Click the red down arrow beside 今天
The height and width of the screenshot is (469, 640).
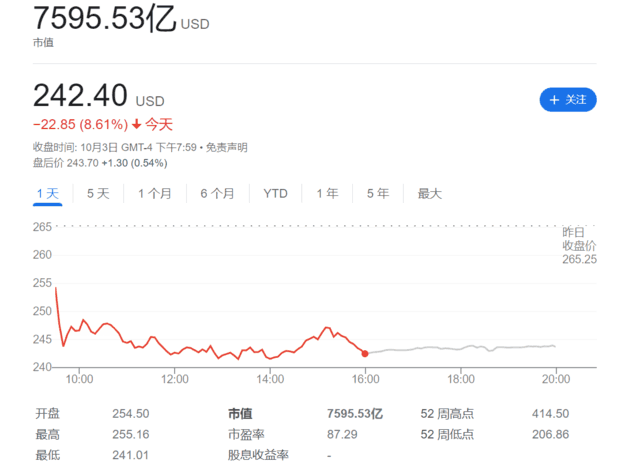136,125
